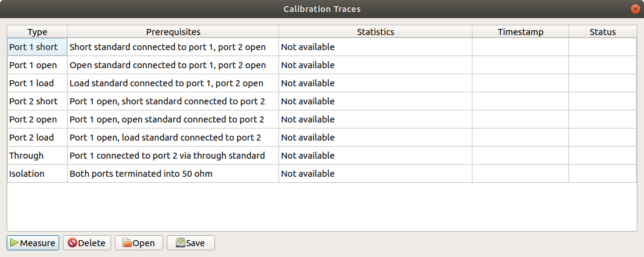The image size is (644, 257).
Task: Click the Timestamp column header
Action: [520, 32]
